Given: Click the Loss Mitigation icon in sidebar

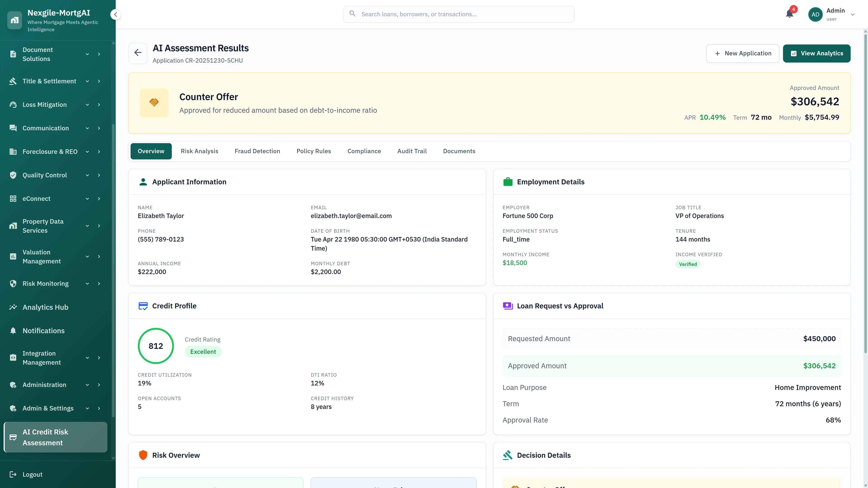Looking at the screenshot, I should pyautogui.click(x=13, y=105).
